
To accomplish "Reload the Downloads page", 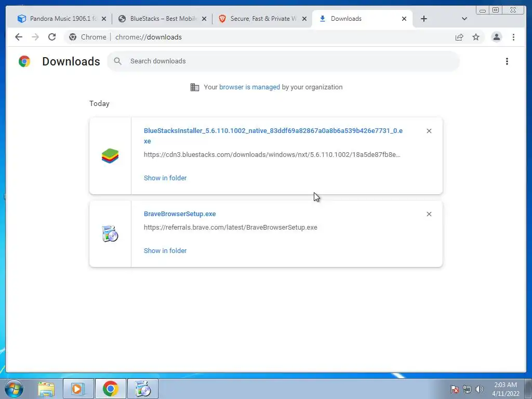I will point(52,37).
